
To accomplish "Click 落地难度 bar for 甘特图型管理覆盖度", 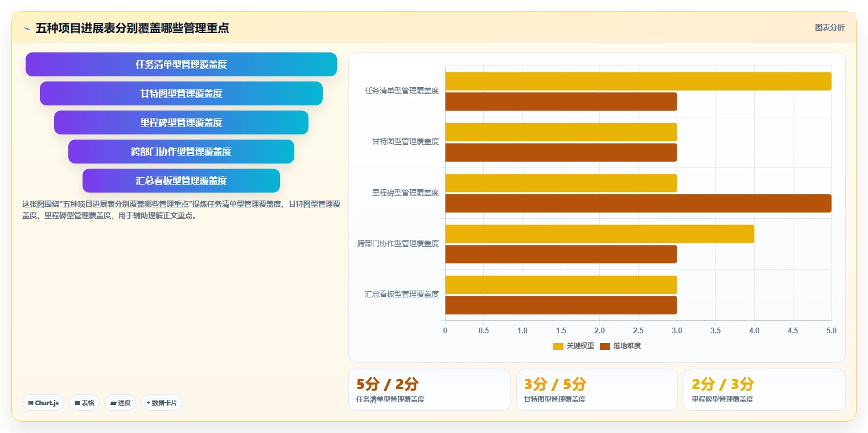I will tap(561, 152).
